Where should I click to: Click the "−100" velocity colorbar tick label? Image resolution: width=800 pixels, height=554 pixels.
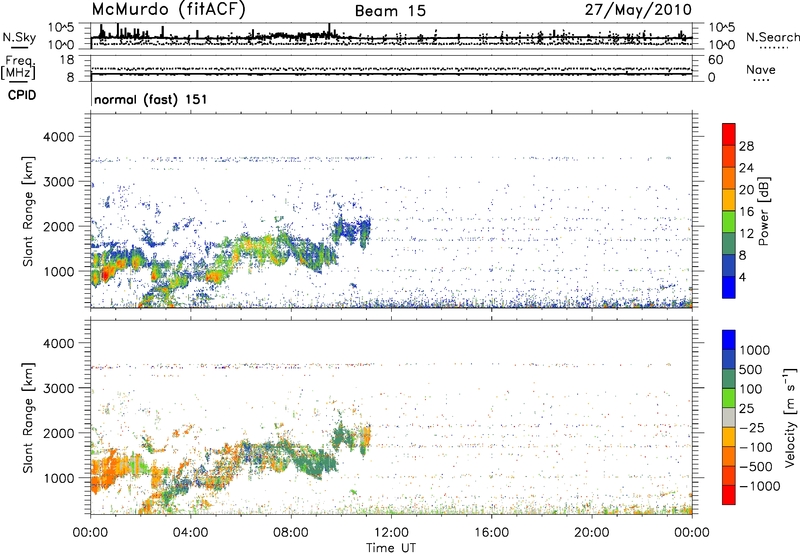click(758, 447)
